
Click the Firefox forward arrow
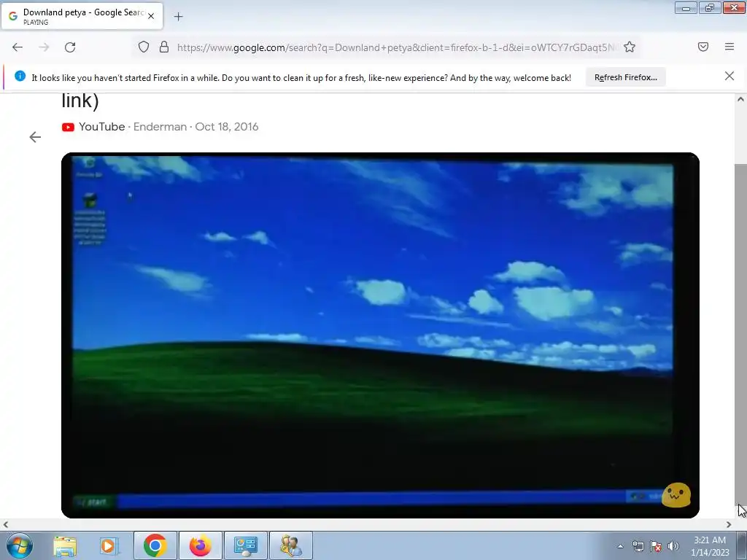44,47
